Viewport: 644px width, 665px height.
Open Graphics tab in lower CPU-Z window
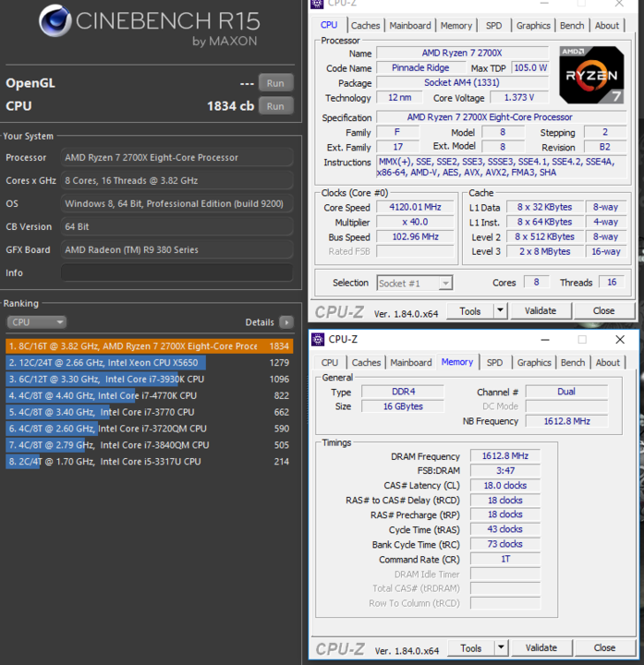[x=534, y=363]
